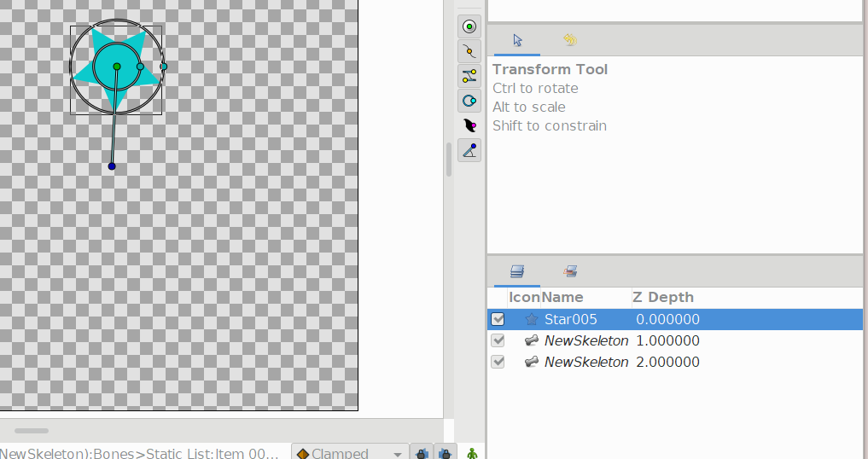Click the Z depth value 2.000000
Viewport: 868px width, 459px height.
(667, 362)
